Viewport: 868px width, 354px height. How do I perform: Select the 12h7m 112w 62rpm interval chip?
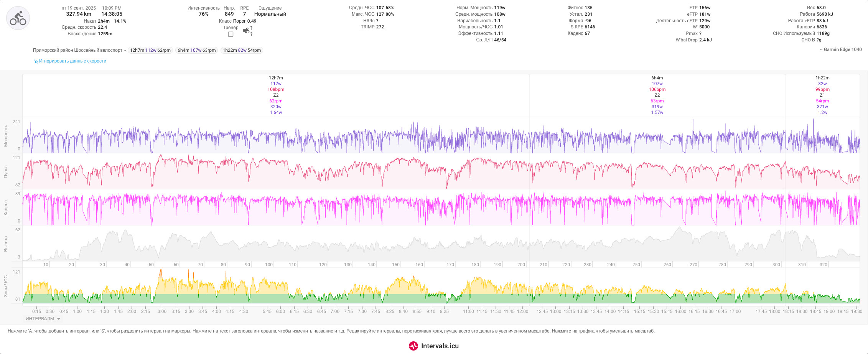click(150, 50)
